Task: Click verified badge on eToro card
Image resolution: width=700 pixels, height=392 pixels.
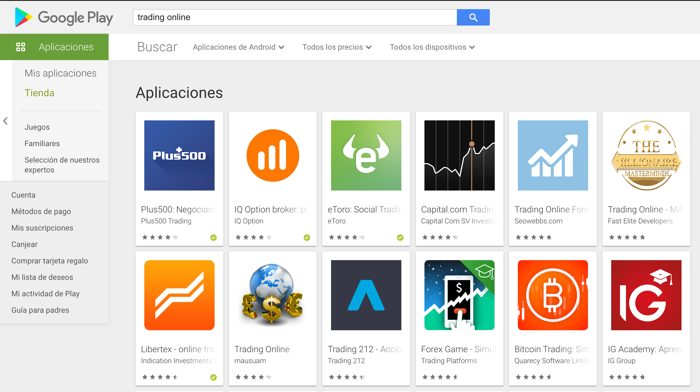Action: tap(400, 238)
